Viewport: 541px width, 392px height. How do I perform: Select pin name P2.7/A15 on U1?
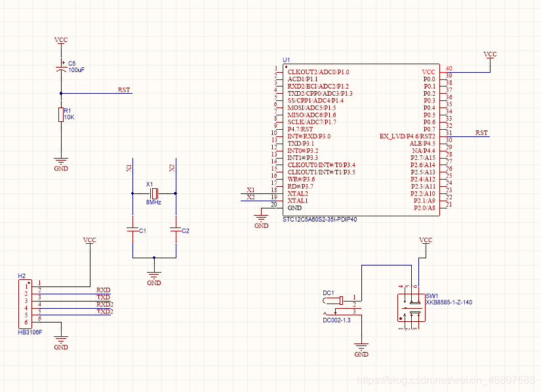[x=423, y=158]
